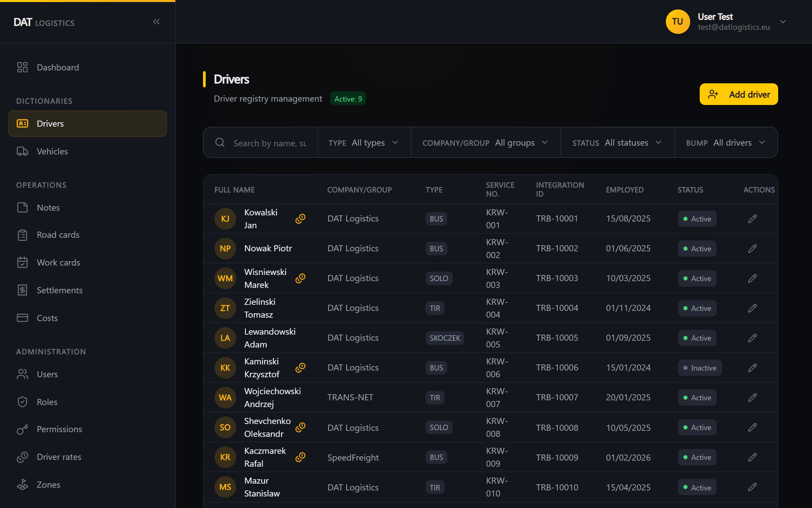Click the Full Name column header
Image resolution: width=812 pixels, height=508 pixels.
tap(234, 190)
